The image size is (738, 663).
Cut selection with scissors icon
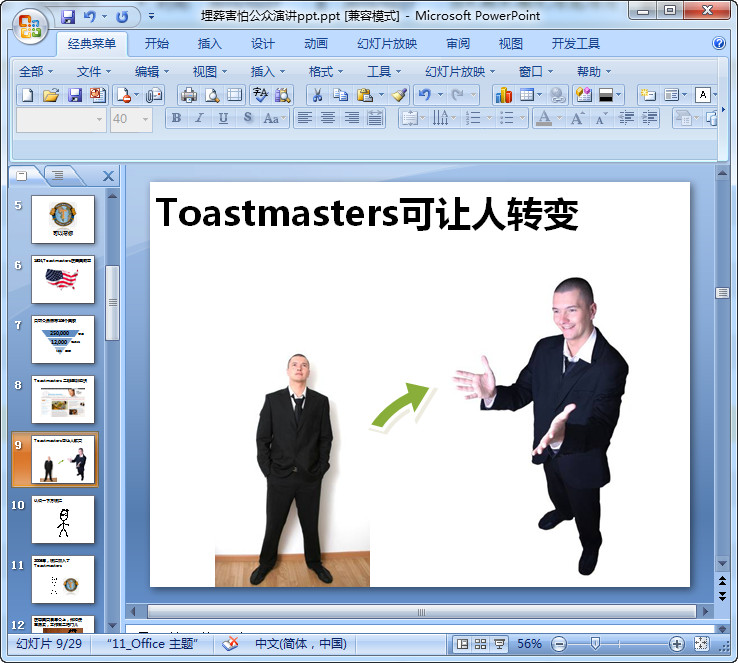pyautogui.click(x=318, y=95)
